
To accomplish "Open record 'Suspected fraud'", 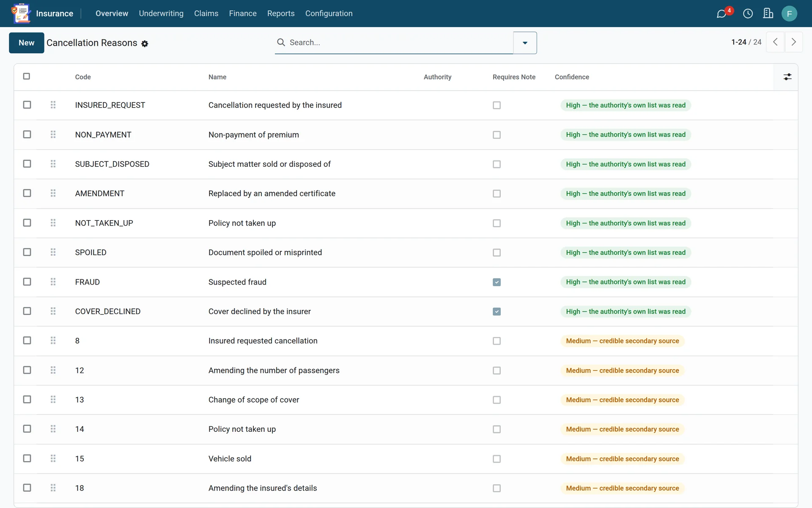I will point(237,282).
